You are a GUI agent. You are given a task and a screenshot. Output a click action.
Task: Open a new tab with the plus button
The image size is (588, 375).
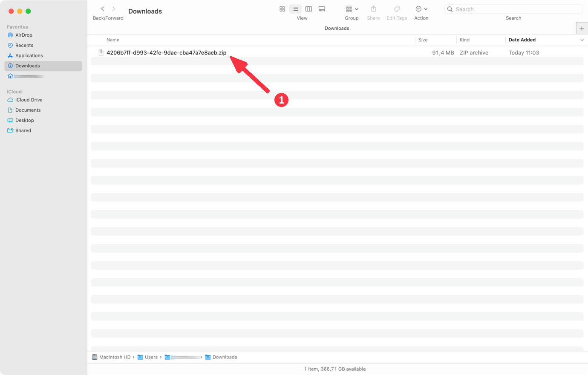[x=582, y=28]
